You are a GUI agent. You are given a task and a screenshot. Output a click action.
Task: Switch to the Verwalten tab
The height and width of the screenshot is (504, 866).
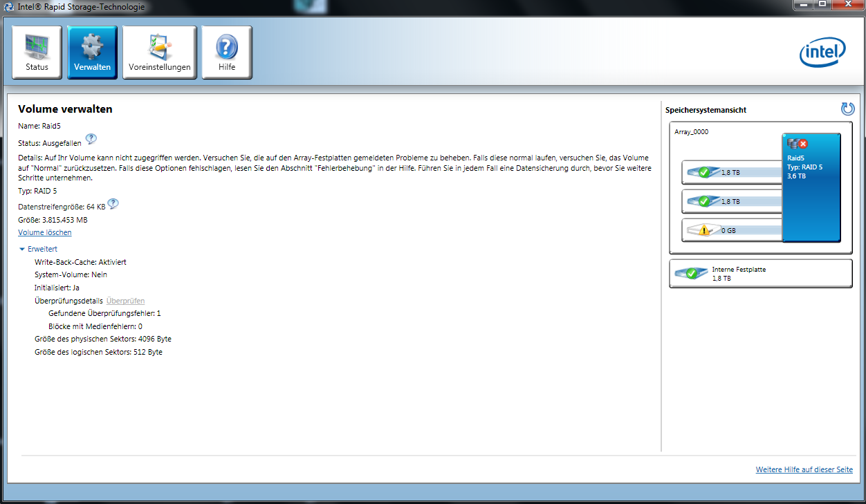click(x=92, y=53)
